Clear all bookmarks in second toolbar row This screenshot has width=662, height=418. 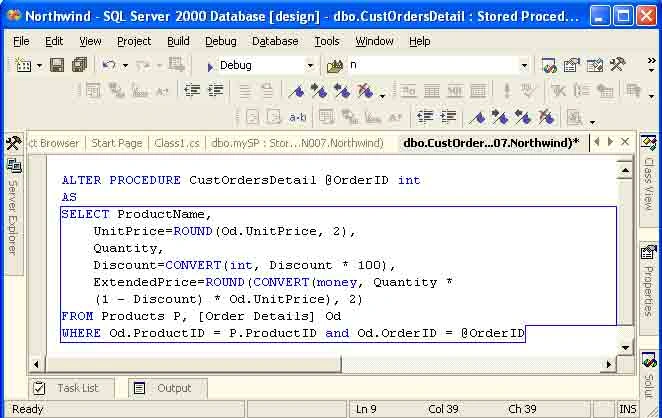365,91
